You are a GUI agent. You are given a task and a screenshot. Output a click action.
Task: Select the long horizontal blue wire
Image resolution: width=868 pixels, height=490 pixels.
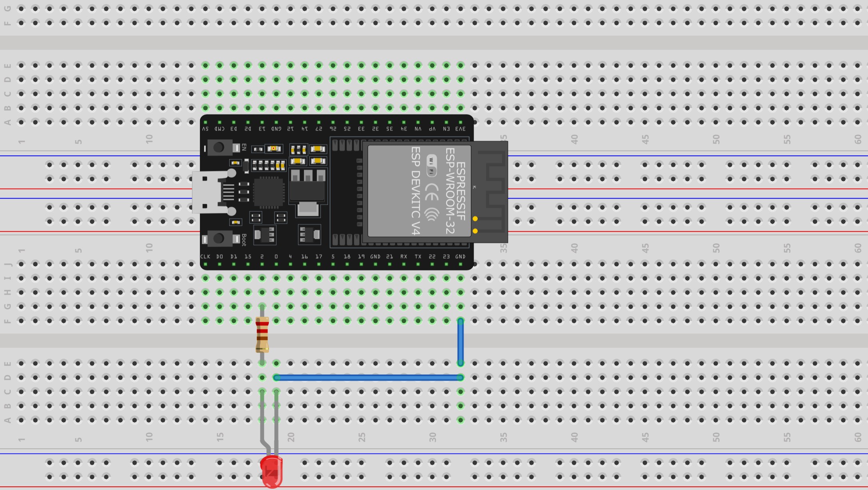coord(368,378)
